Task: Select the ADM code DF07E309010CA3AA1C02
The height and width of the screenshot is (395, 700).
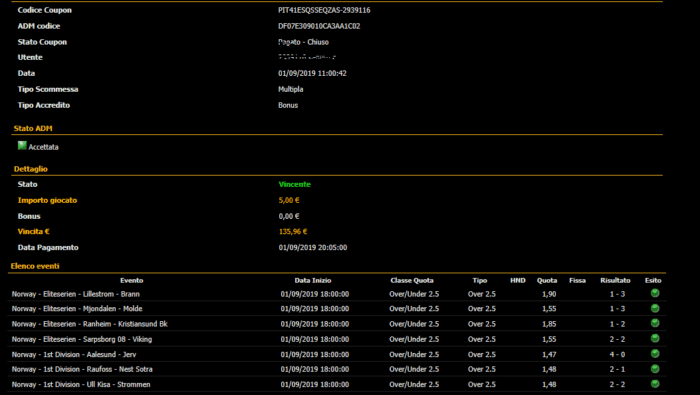Action: [319, 26]
